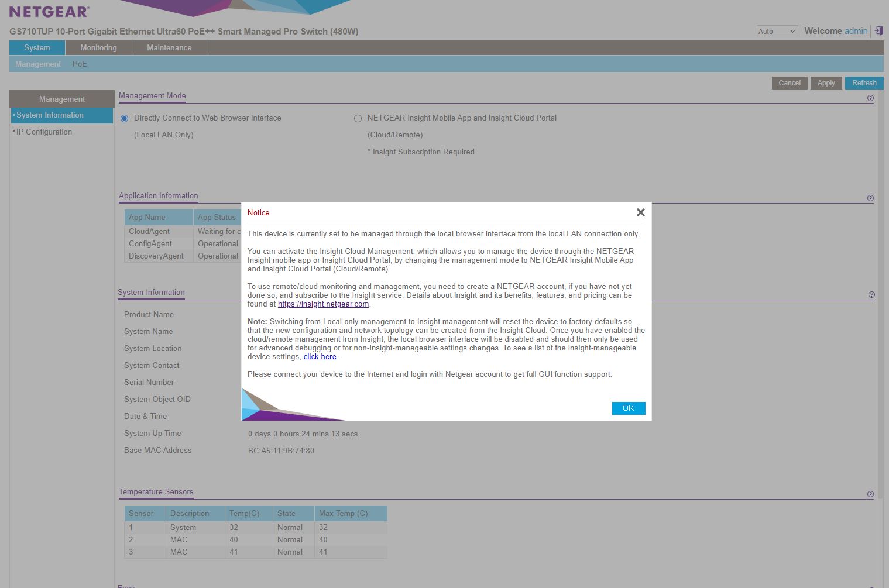The image size is (889, 588).
Task: Select System Information in the sidebar
Action: tap(62, 115)
